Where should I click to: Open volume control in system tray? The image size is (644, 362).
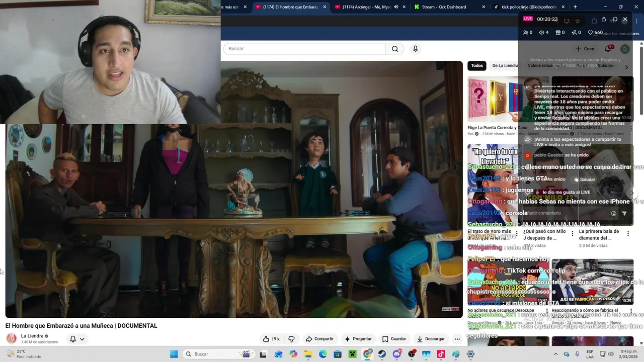tap(611, 354)
